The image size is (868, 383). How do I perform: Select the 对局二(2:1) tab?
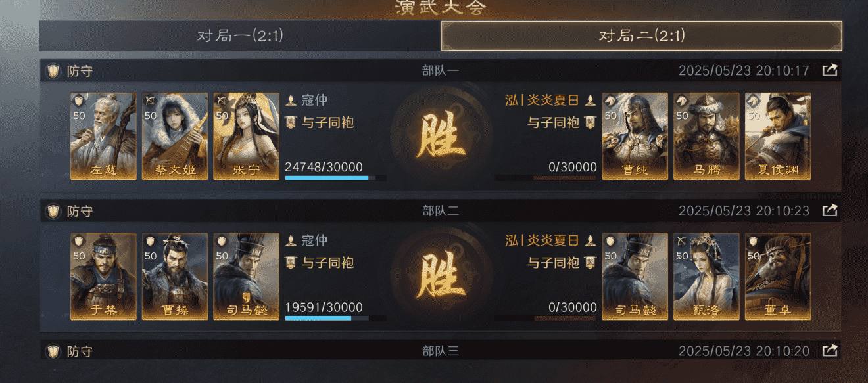(x=641, y=35)
